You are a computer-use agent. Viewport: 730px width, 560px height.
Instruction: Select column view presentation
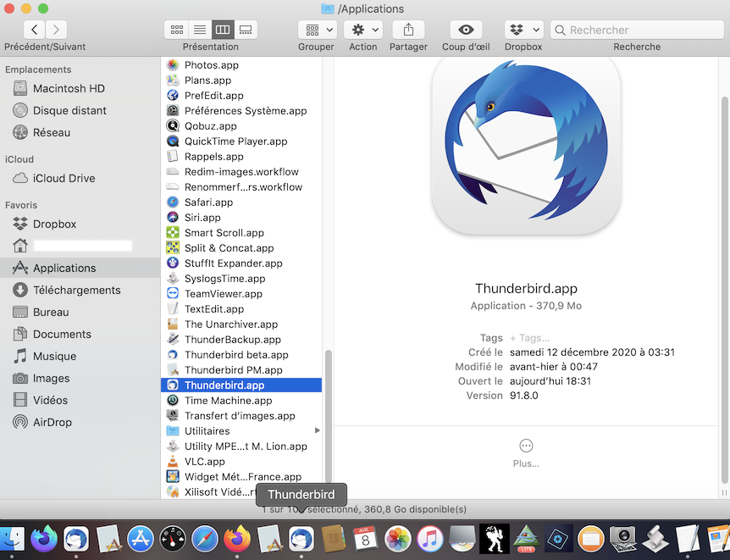point(223,30)
